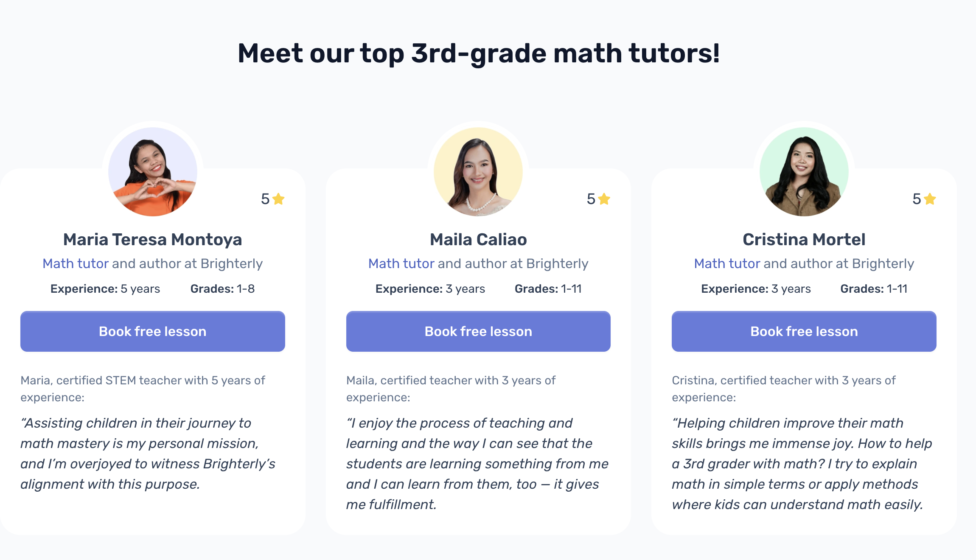Open the Math tutor link on Maria's card
The height and width of the screenshot is (560, 976).
point(76,263)
